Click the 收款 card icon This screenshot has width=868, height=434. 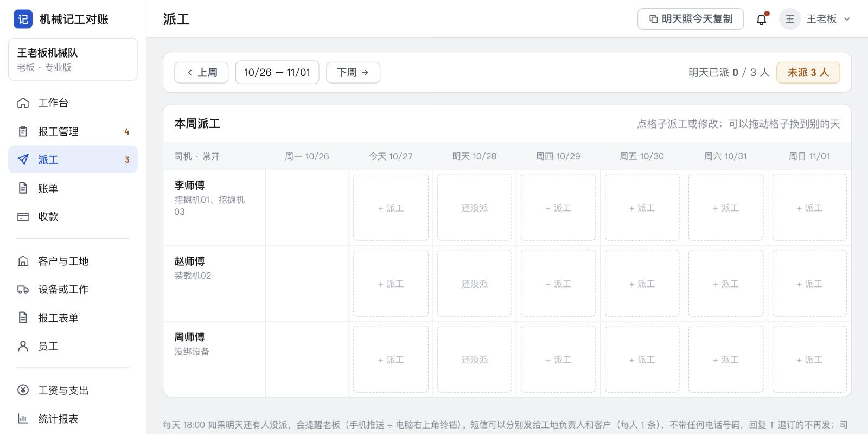(23, 216)
